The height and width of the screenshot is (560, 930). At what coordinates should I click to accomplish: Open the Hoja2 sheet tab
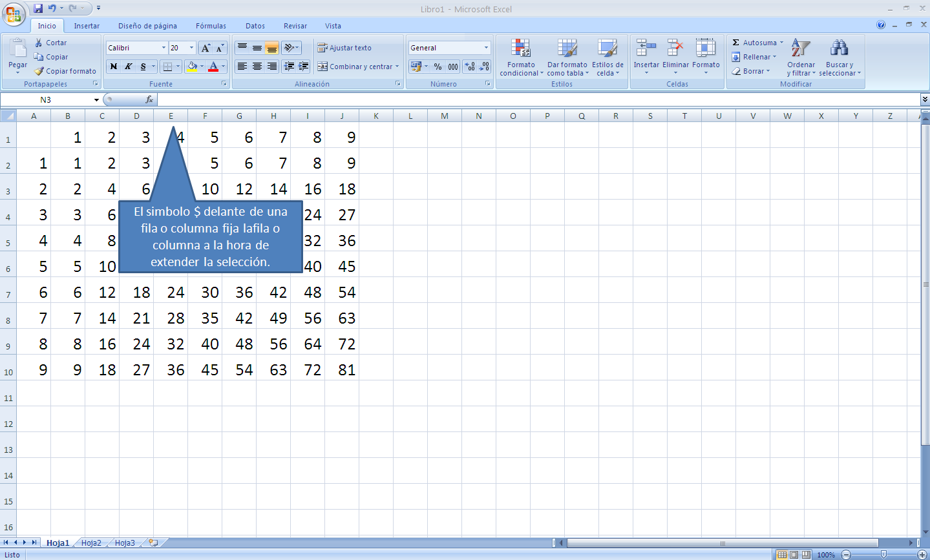(90, 543)
